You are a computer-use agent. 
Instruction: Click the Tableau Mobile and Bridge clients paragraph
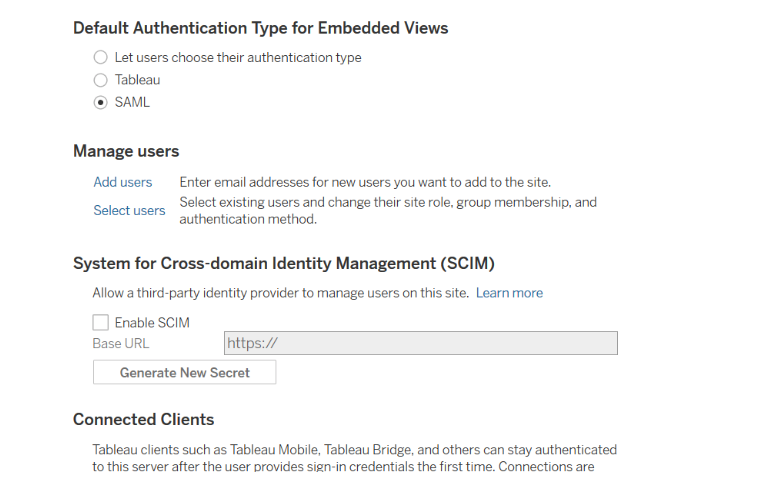click(354, 458)
